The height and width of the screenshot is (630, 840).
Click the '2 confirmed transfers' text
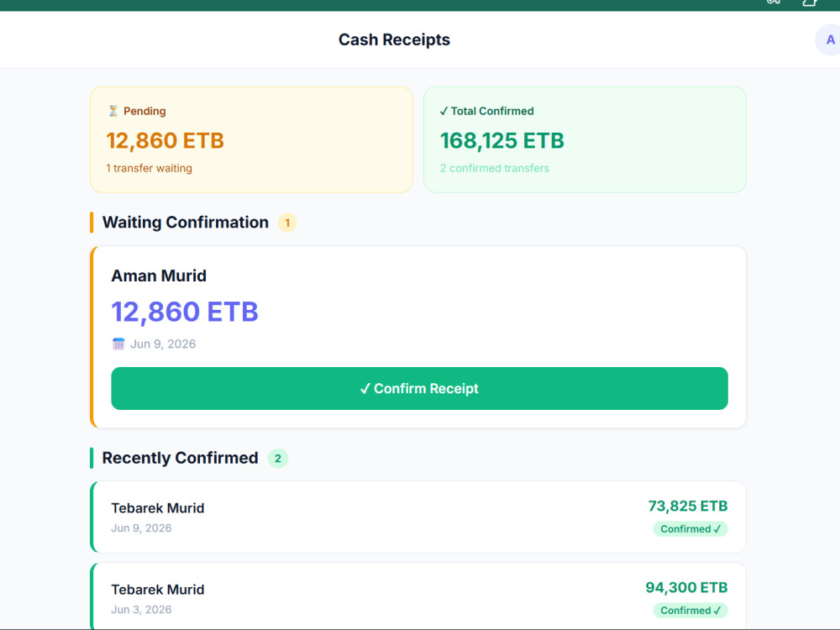495,168
